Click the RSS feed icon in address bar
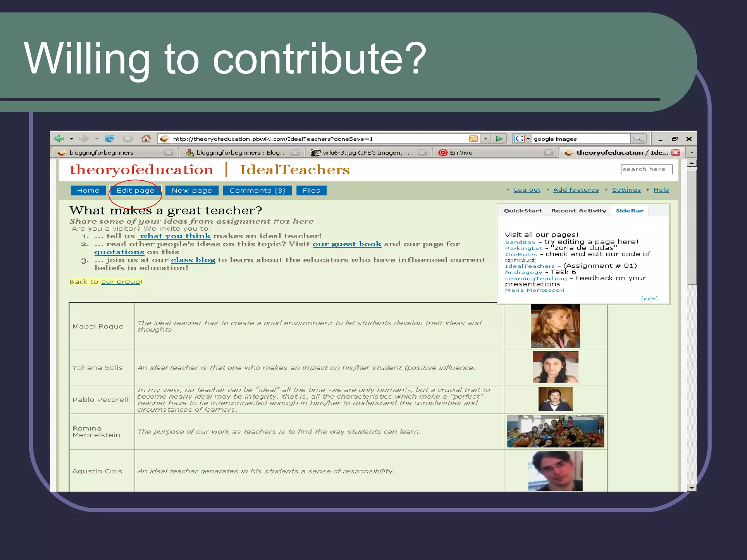Viewport: 747px width, 560px height. pyautogui.click(x=473, y=139)
